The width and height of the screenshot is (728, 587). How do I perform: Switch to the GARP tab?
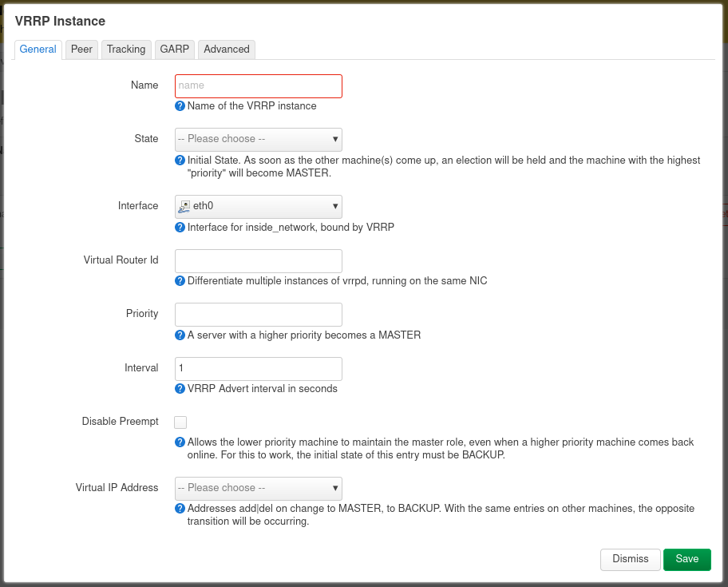(x=175, y=50)
